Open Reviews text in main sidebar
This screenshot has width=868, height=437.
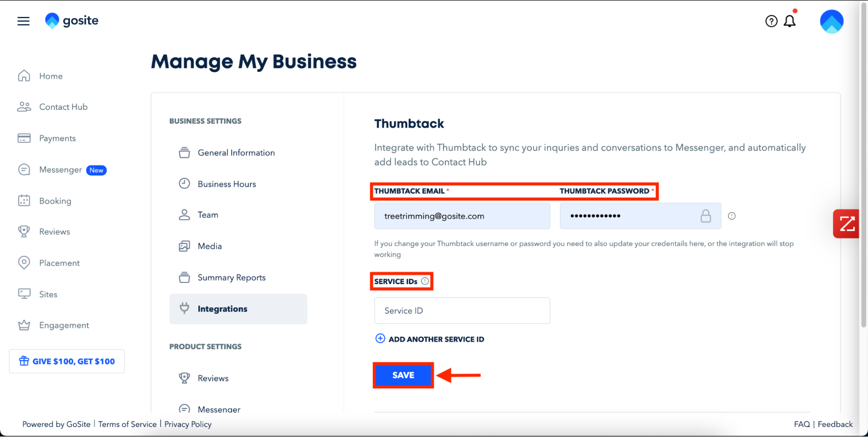pos(55,232)
